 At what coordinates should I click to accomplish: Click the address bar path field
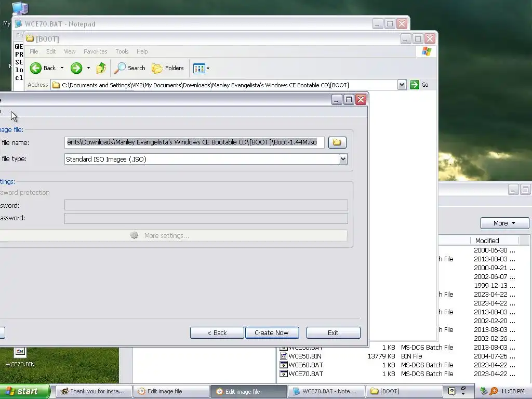(224, 85)
